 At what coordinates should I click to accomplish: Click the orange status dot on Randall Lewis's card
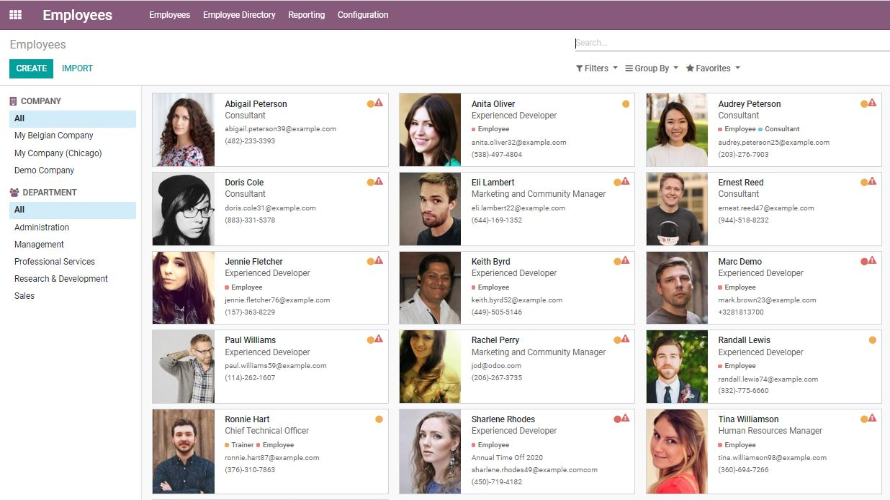pos(872,340)
